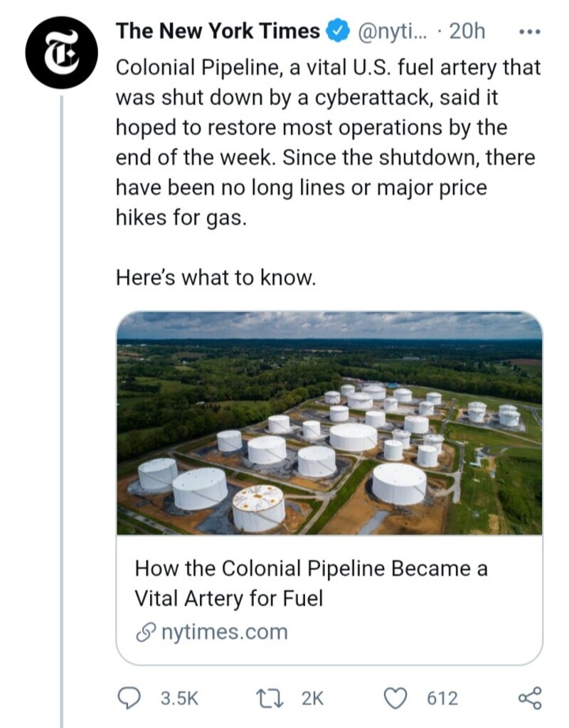
Task: Open the Colonial Pipeline tank farm image
Action: click(329, 423)
